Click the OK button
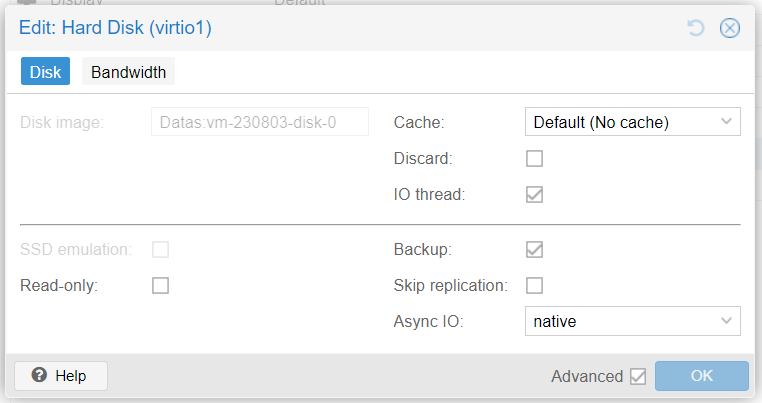Screen dimensions: 762x403 point(702,376)
